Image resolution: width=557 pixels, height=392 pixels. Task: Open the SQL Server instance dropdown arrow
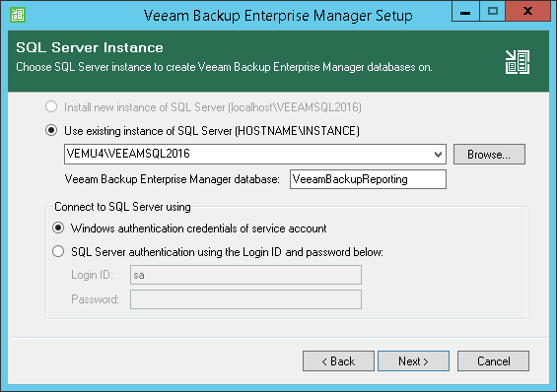pyautogui.click(x=438, y=155)
